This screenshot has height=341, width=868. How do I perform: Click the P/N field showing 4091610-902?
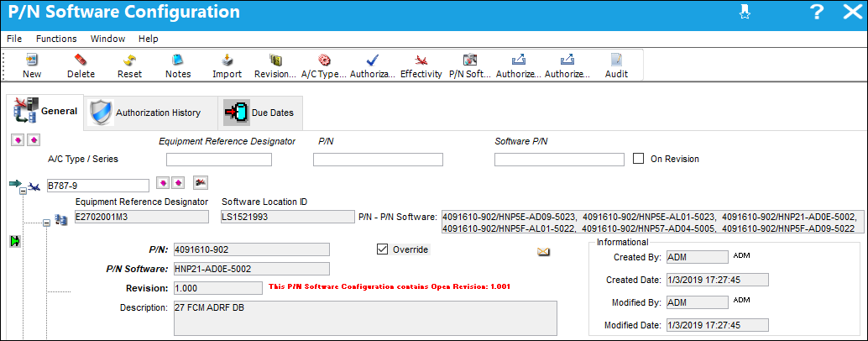[x=251, y=249]
